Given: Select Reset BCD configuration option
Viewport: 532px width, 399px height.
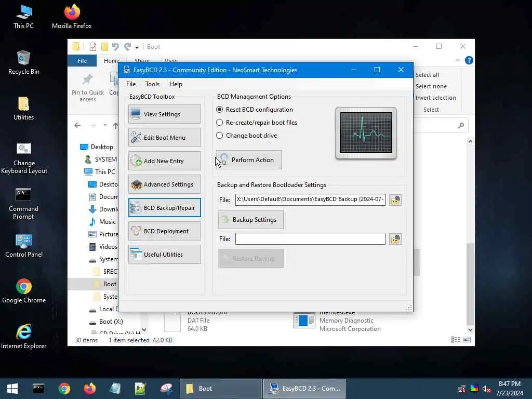Looking at the screenshot, I should click(x=255, y=110).
